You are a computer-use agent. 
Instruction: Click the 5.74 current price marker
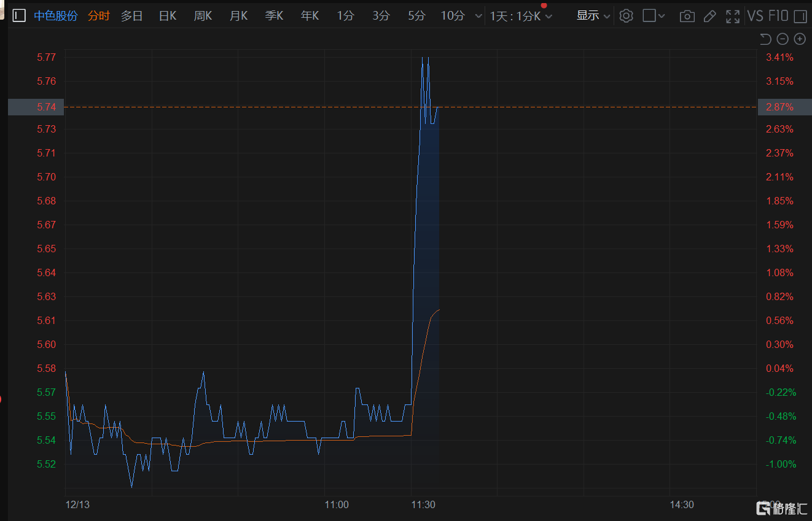tap(36, 107)
